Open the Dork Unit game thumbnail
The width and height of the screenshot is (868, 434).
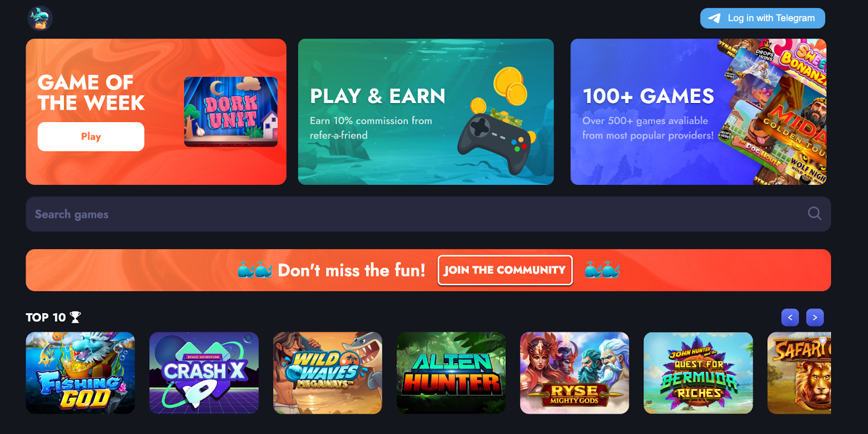pos(231,112)
